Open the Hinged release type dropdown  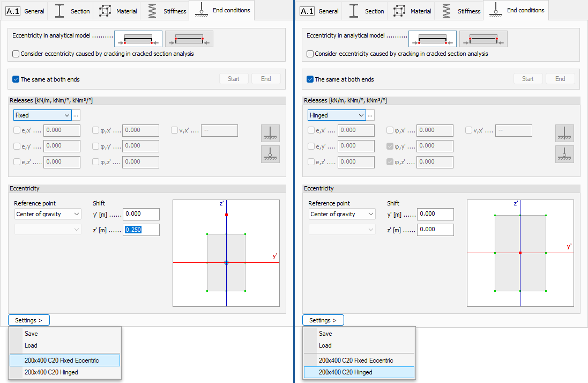pyautogui.click(x=337, y=115)
